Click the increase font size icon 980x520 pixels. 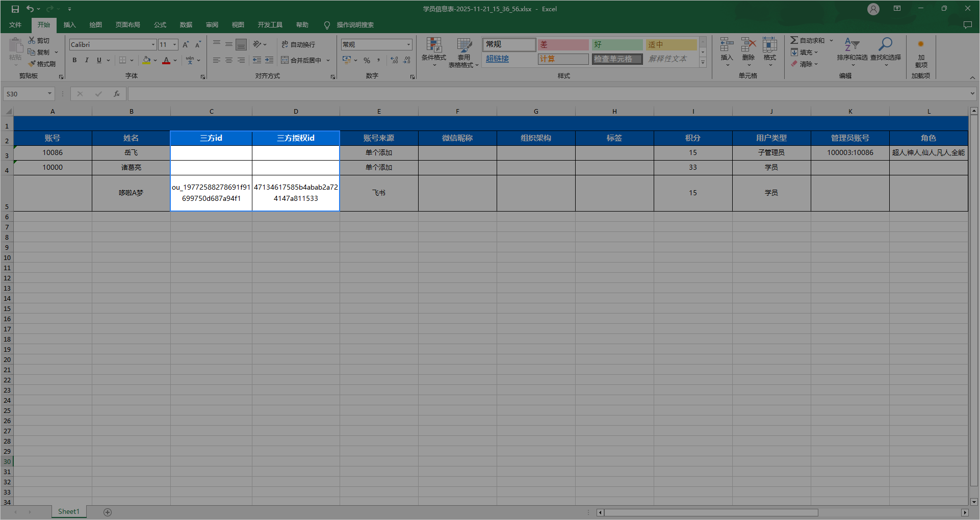pyautogui.click(x=186, y=45)
